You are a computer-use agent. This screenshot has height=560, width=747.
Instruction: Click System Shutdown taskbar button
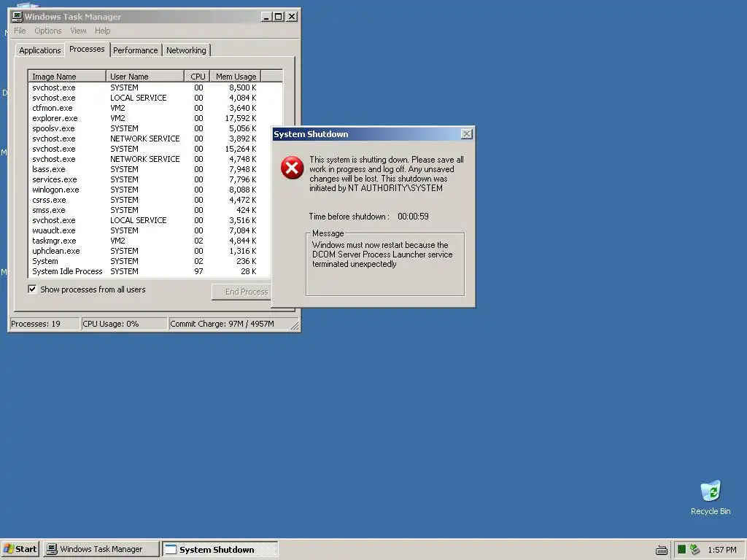tap(220, 549)
